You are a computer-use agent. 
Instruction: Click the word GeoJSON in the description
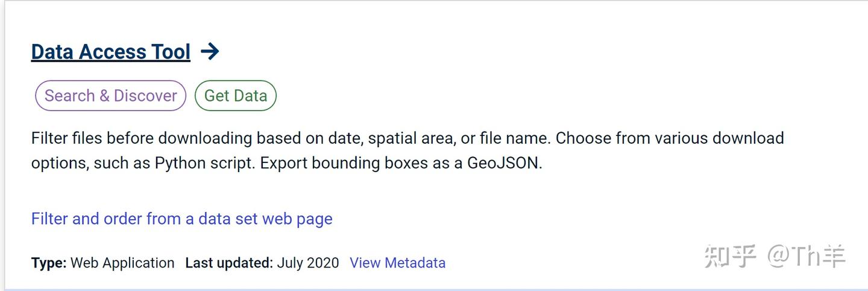click(x=503, y=164)
